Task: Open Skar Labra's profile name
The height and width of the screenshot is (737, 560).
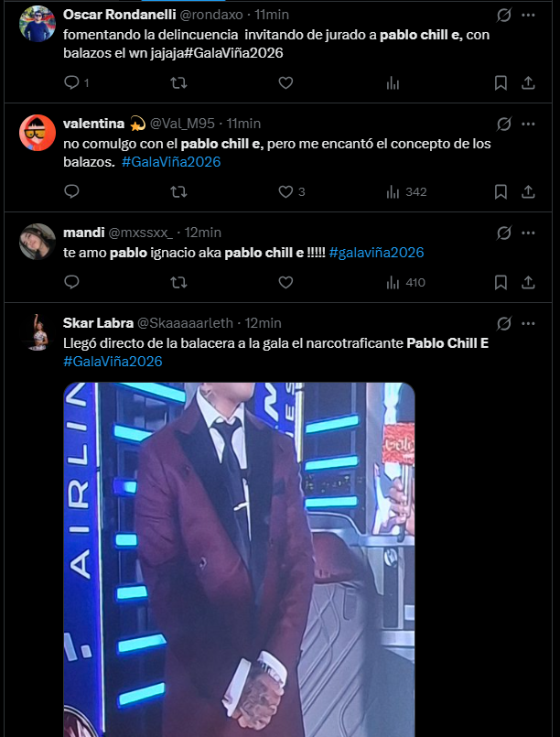Action: pyautogui.click(x=97, y=323)
